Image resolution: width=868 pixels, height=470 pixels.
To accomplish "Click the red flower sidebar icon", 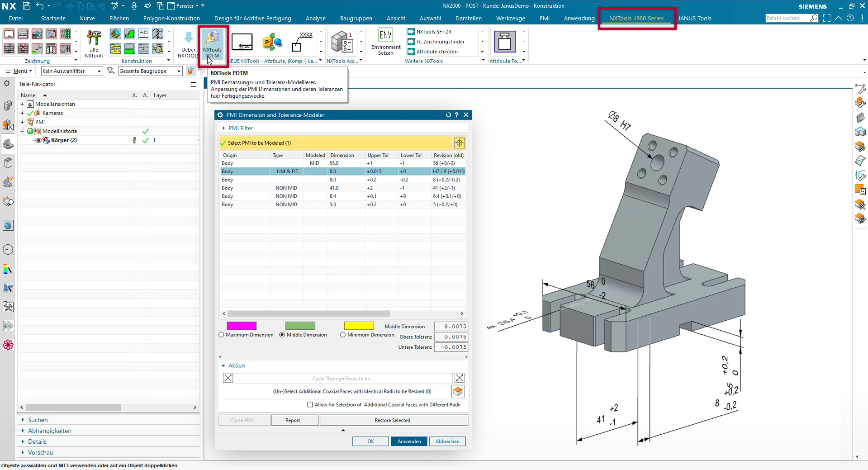I will point(8,345).
